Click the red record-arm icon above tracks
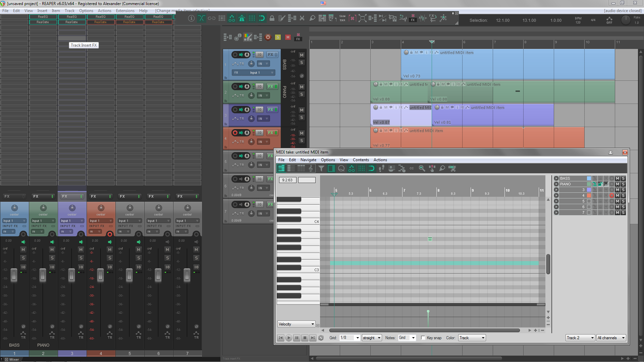Viewport: 644px width, 362px height. [268, 37]
